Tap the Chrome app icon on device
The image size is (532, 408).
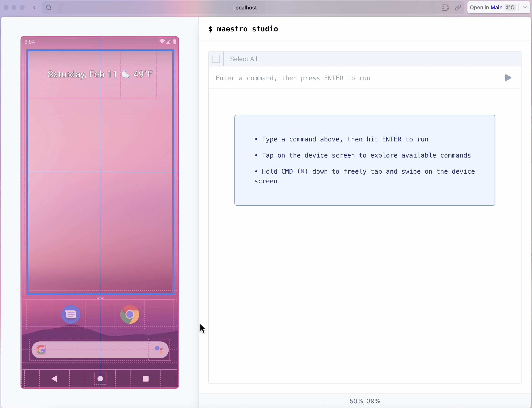130,314
